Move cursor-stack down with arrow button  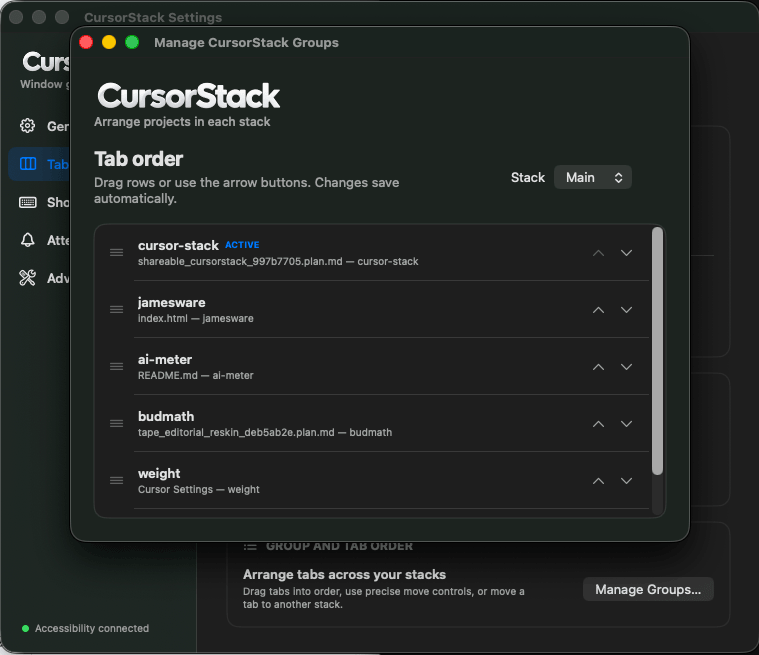point(626,253)
